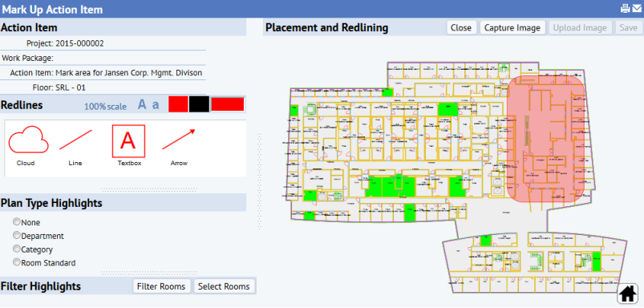The height and width of the screenshot is (308, 644).
Task: Click the home icon on floor plan
Action: [x=627, y=294]
